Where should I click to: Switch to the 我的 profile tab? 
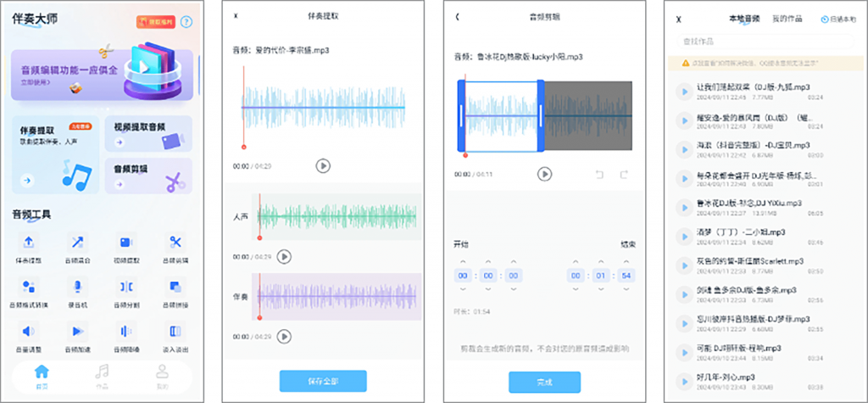click(x=162, y=377)
